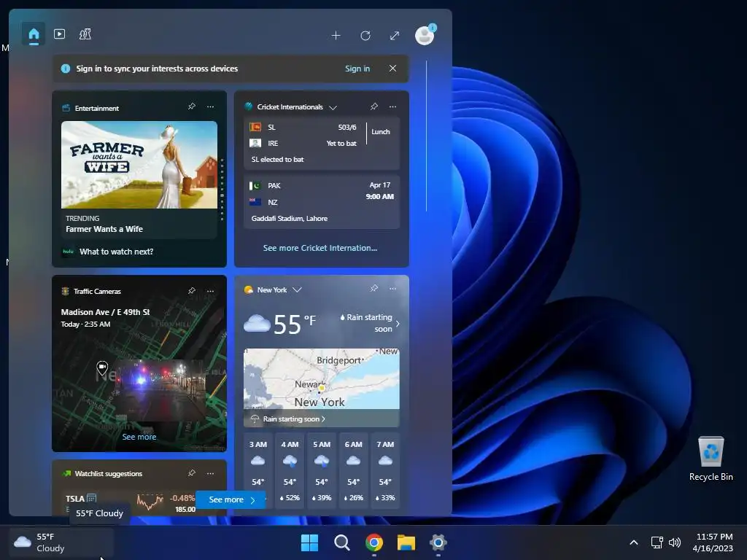This screenshot has height=560, width=747.
Task: Pin the Entertainment widget
Action: point(192,106)
